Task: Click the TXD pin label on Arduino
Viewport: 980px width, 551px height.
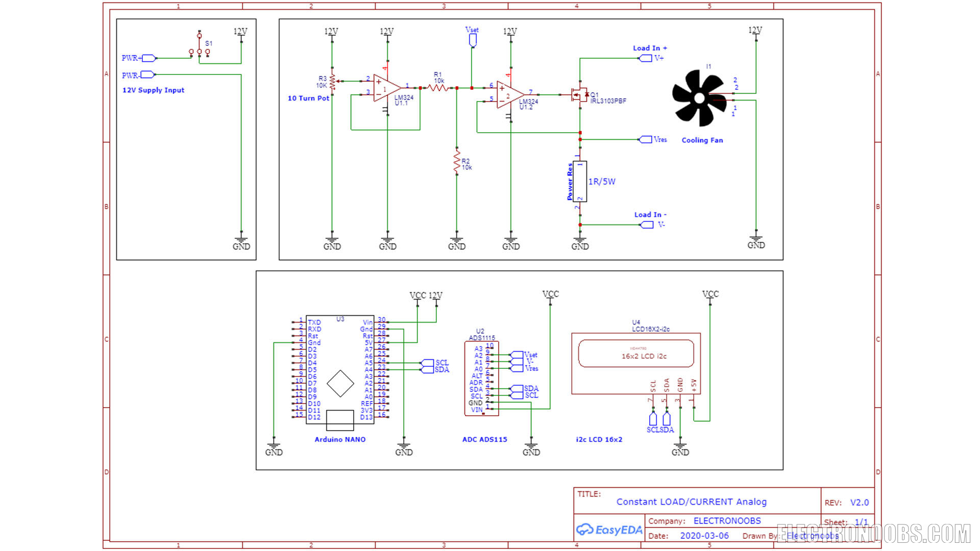Action: (314, 322)
